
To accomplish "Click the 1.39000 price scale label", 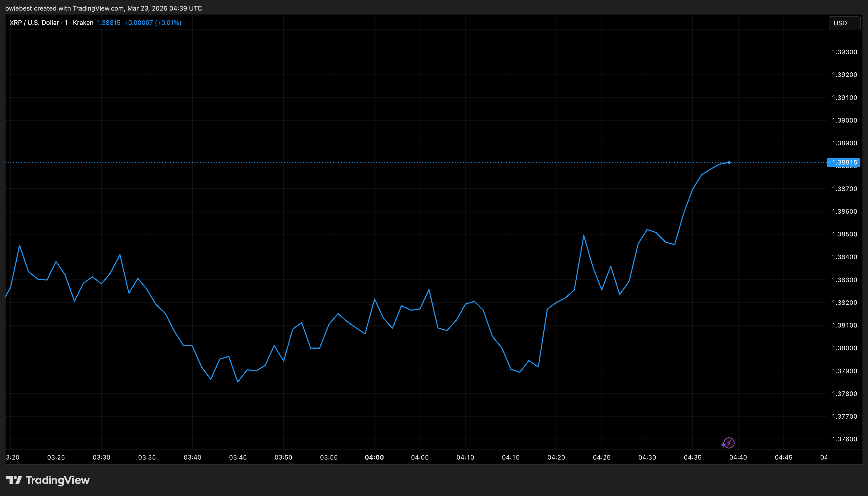I will tap(844, 120).
